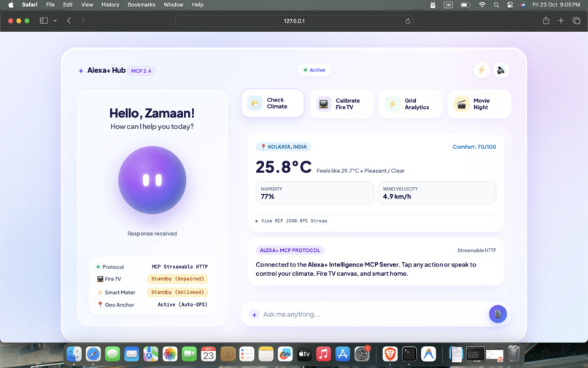Open the Grid Analytics action
Image resolution: width=588 pixels, height=368 pixels.
pos(410,104)
